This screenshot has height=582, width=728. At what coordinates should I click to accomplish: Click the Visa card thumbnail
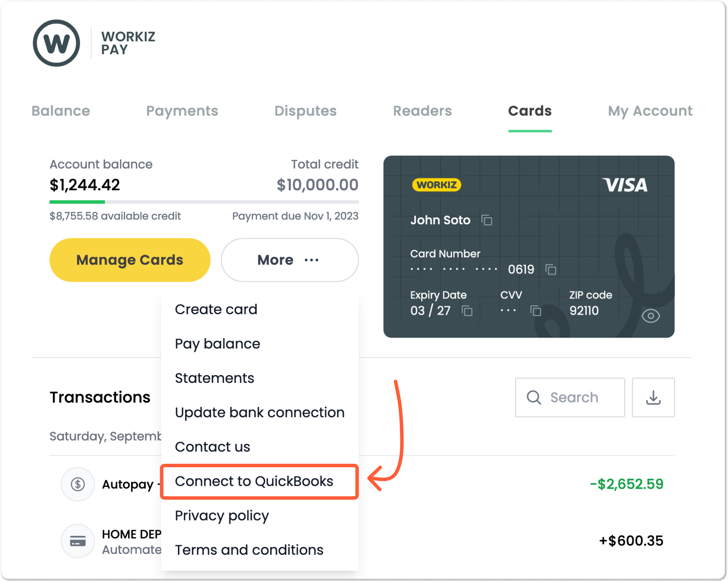click(x=529, y=247)
